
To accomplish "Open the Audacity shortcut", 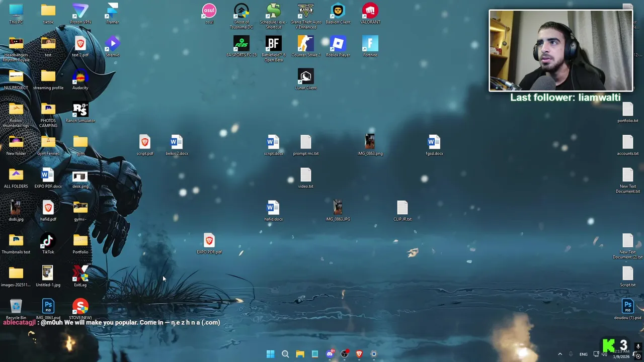I will pyautogui.click(x=80, y=79).
